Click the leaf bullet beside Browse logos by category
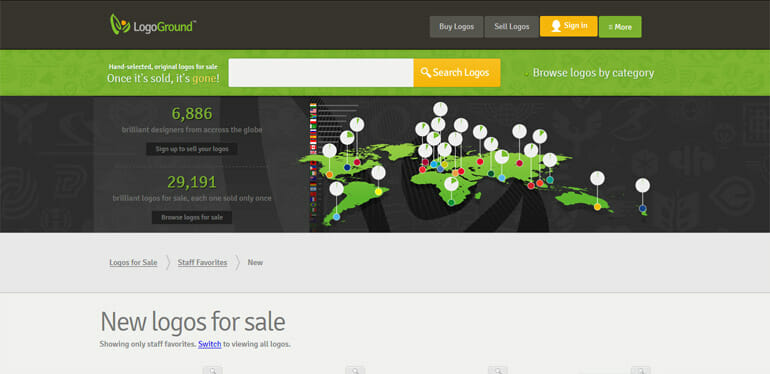Viewport: 770px width, 374px height. coord(527,74)
